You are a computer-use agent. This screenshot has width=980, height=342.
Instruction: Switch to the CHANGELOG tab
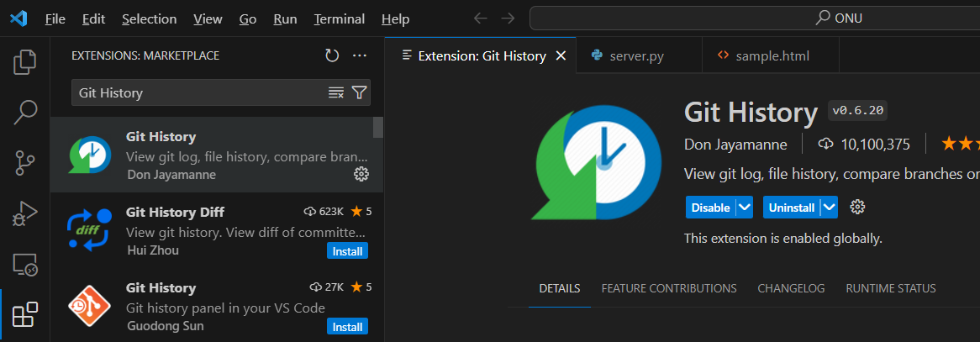pos(791,288)
